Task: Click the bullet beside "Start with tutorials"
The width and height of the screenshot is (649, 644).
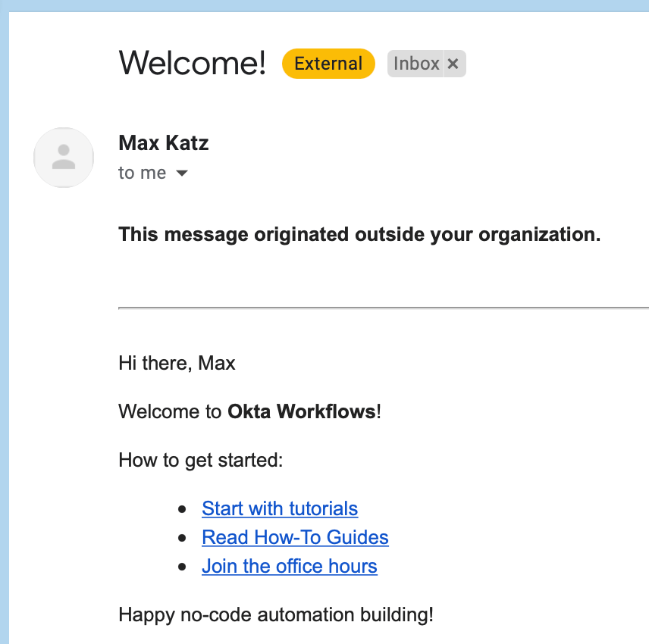Action: [181, 509]
